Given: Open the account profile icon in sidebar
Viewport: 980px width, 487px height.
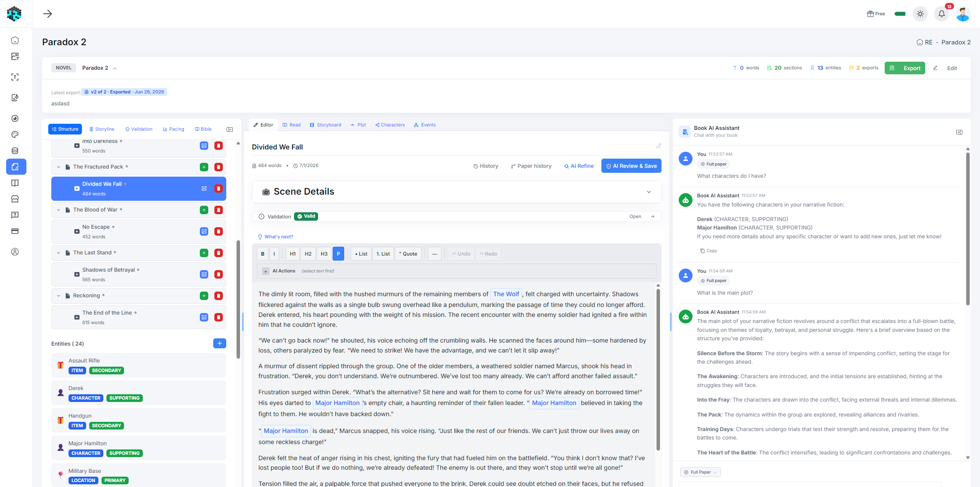Looking at the screenshot, I should [15, 252].
